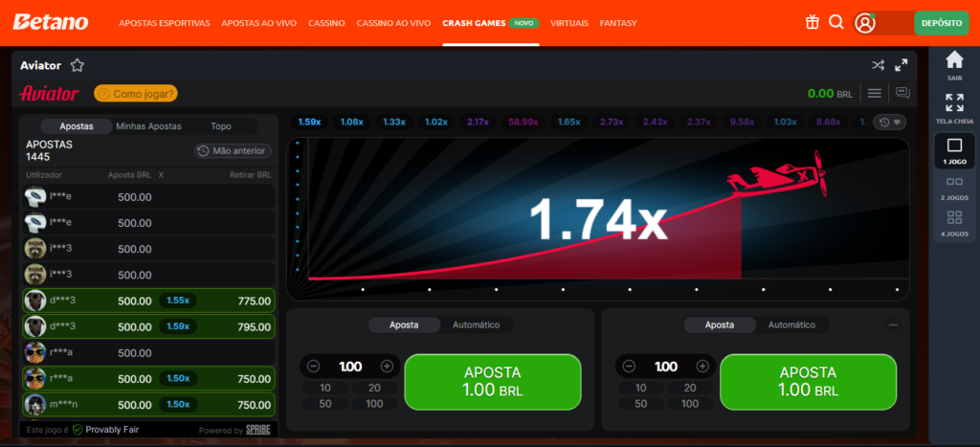This screenshot has width=980, height=447.
Task: Select the 2 Jogos layout
Action: pyautogui.click(x=954, y=188)
